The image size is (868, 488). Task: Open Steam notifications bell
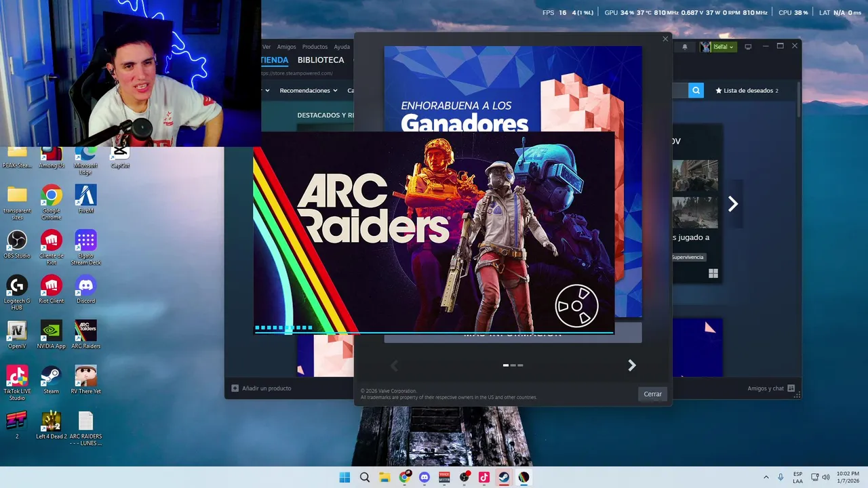685,47
